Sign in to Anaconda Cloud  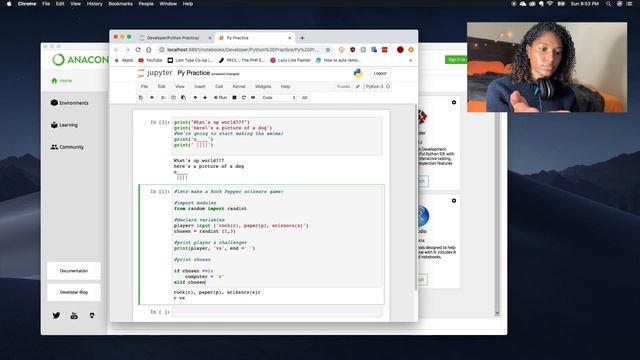pyautogui.click(x=456, y=60)
